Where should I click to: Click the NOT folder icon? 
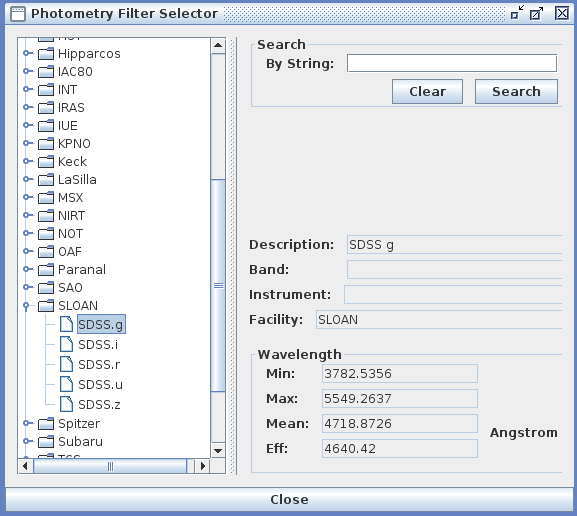pyautogui.click(x=46, y=234)
